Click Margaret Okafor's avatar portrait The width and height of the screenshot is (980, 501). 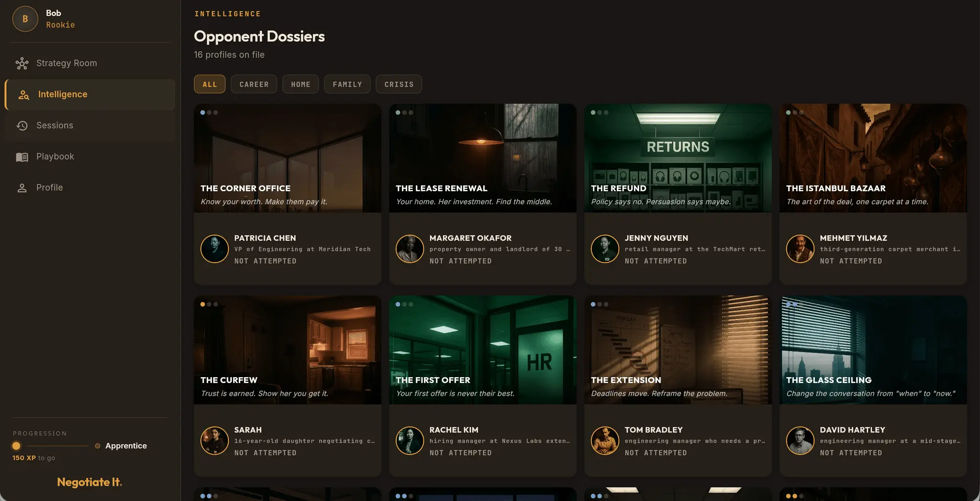[410, 249]
